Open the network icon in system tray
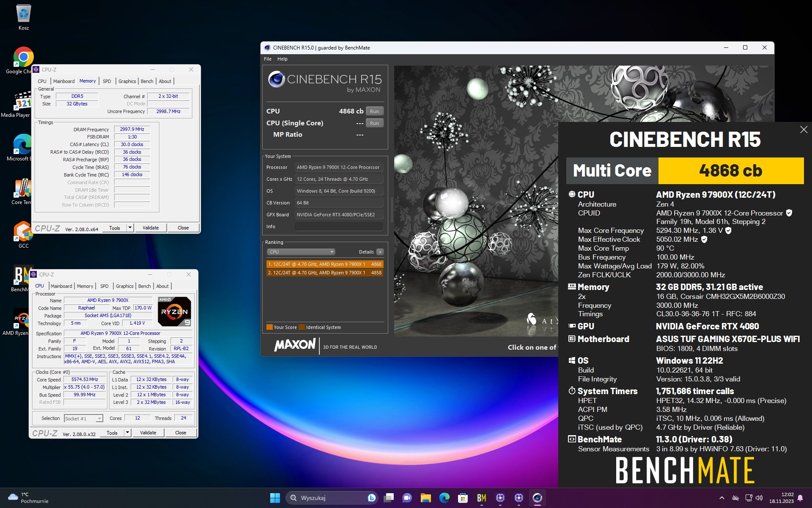 [x=748, y=498]
